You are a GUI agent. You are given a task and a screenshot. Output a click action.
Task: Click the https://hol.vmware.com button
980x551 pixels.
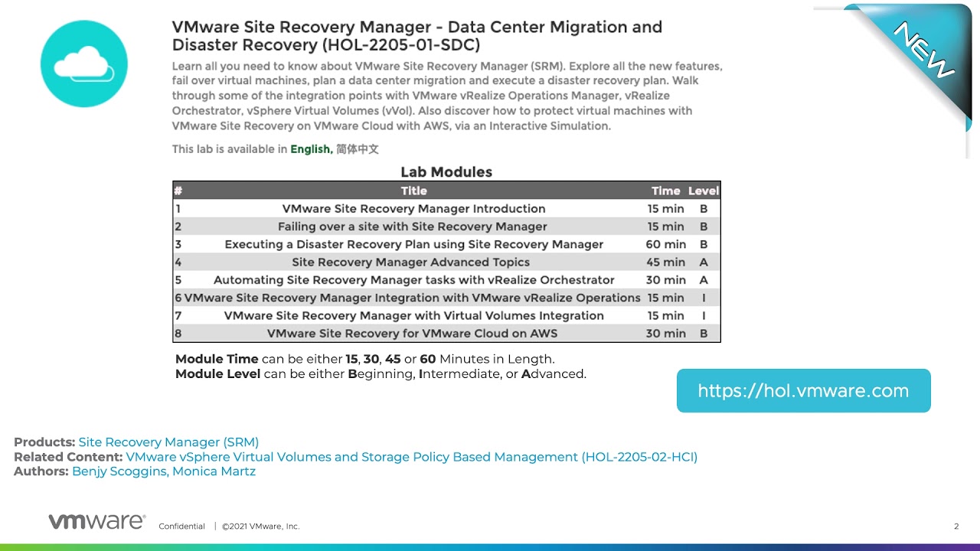pos(802,390)
